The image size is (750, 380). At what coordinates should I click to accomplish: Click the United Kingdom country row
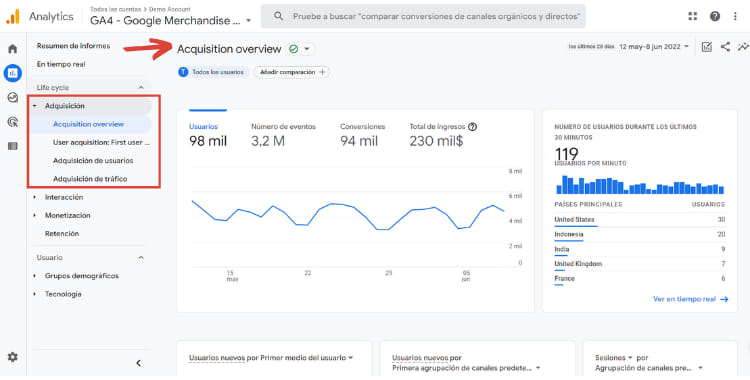coord(640,264)
